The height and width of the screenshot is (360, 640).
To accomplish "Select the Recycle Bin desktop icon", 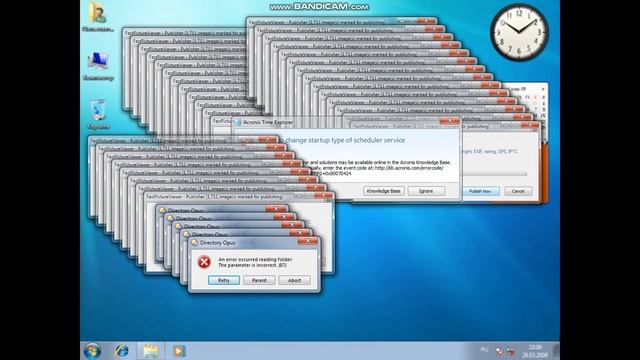I will pos(98,114).
